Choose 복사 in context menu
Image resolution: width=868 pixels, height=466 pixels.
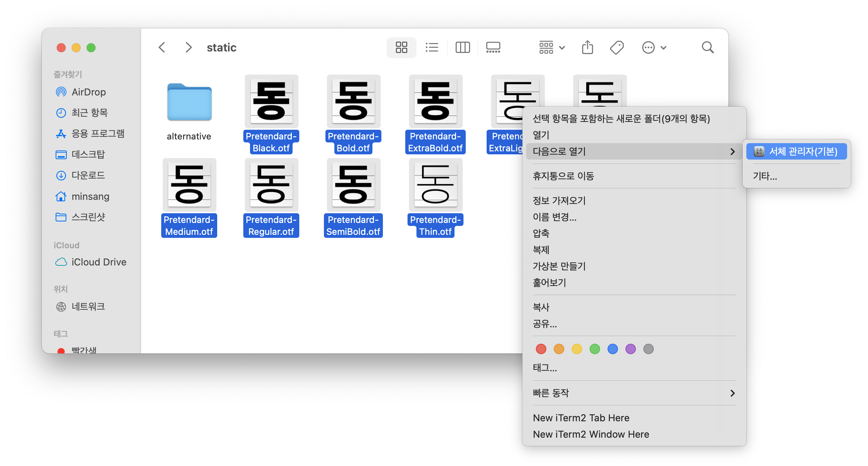point(634,307)
